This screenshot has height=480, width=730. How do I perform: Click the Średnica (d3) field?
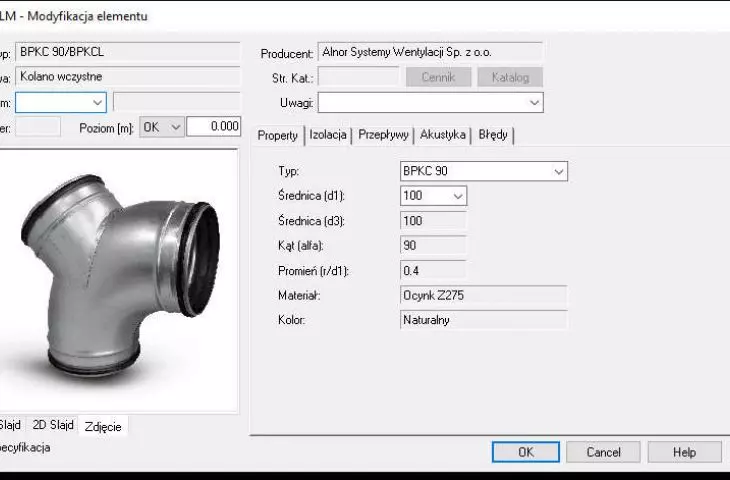(433, 221)
